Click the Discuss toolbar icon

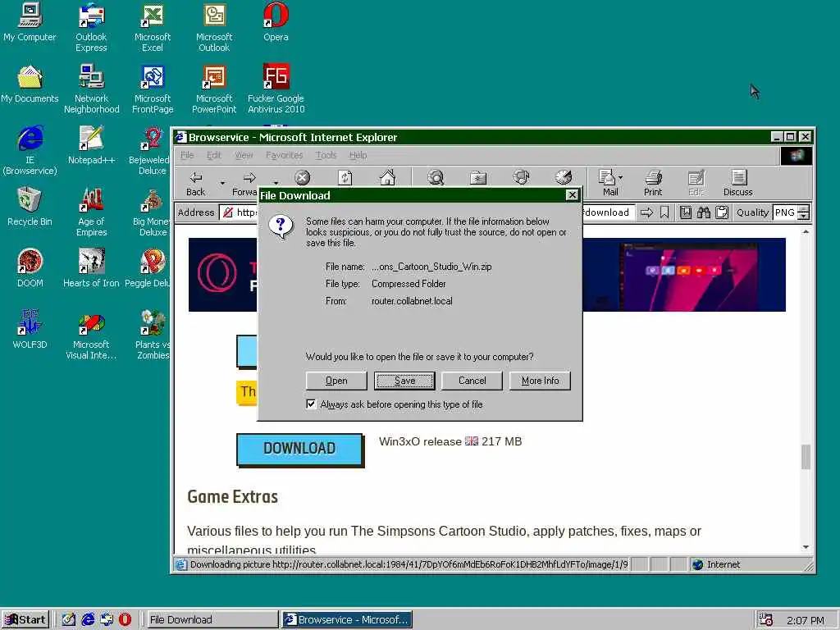click(x=738, y=183)
